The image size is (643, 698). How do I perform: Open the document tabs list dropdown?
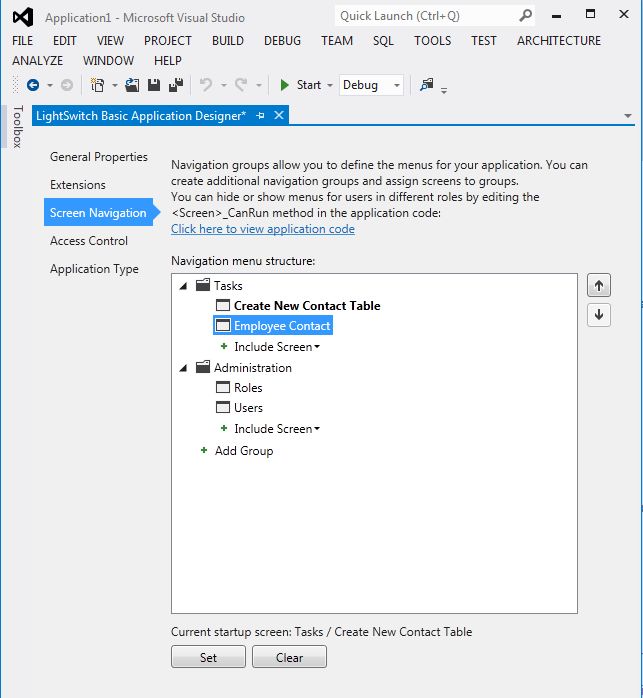pos(628,116)
